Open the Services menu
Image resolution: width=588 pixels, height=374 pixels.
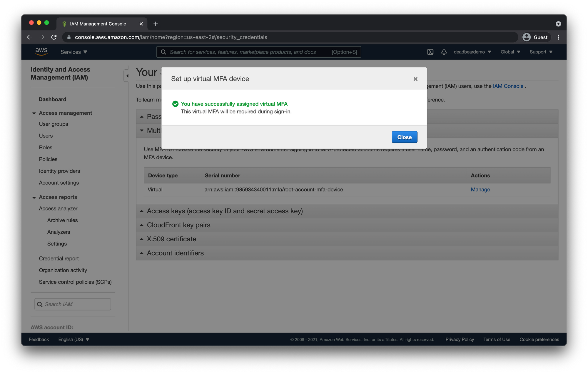[73, 52]
